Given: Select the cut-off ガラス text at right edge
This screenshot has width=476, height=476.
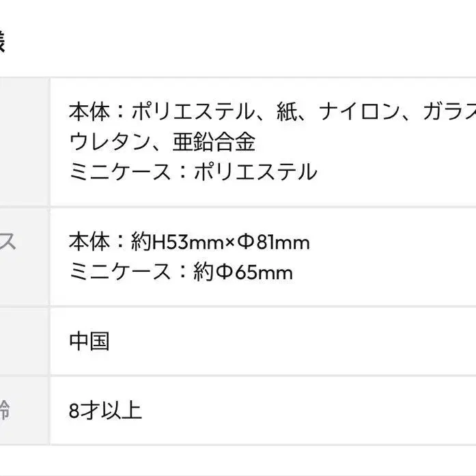Looking at the screenshot, I should click(x=449, y=112).
